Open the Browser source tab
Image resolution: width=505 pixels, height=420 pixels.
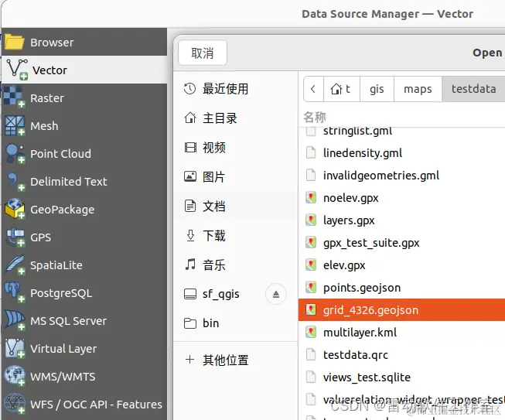click(x=84, y=42)
